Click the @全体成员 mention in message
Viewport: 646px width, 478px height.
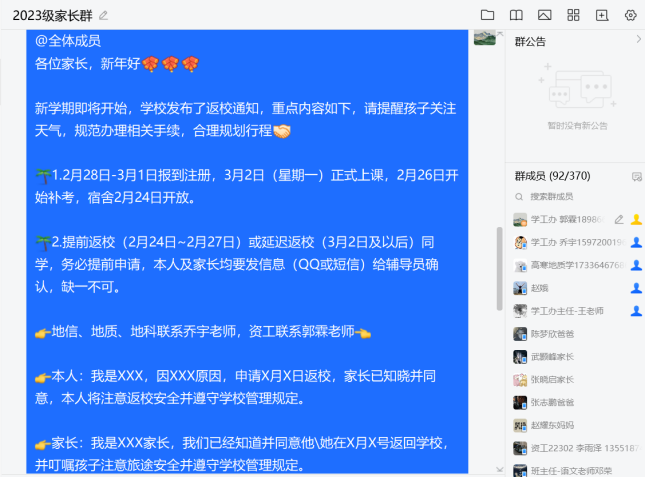point(68,41)
